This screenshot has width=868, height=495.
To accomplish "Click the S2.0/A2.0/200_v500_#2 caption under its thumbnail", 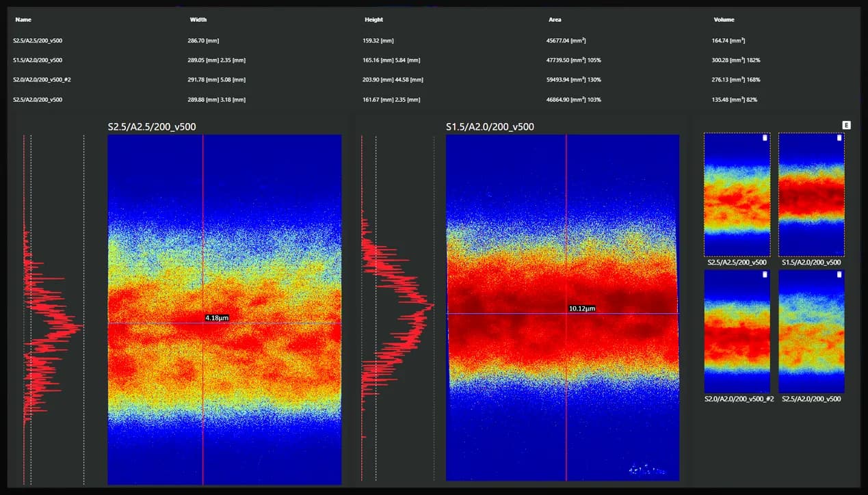I will point(739,399).
